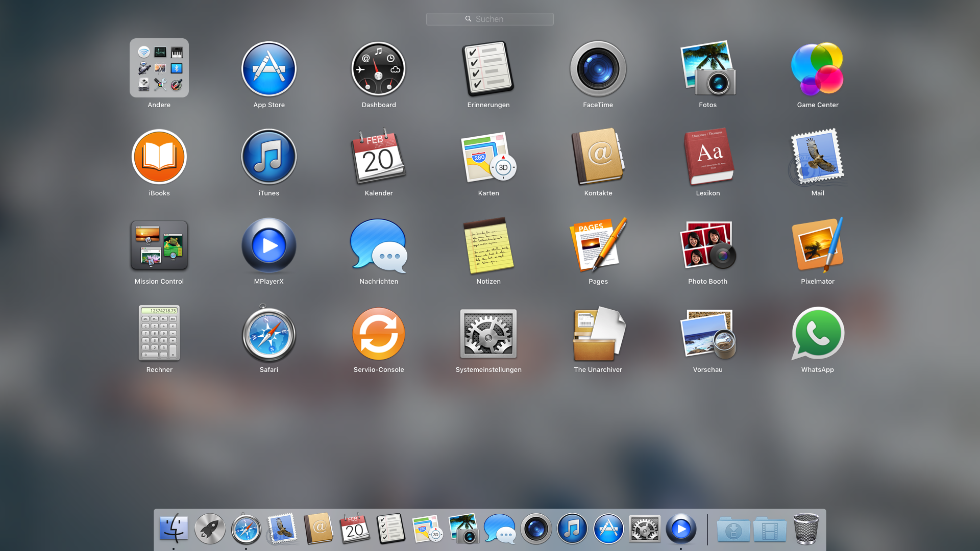980x551 pixels.
Task: Click the Suchen search field
Action: [489, 19]
